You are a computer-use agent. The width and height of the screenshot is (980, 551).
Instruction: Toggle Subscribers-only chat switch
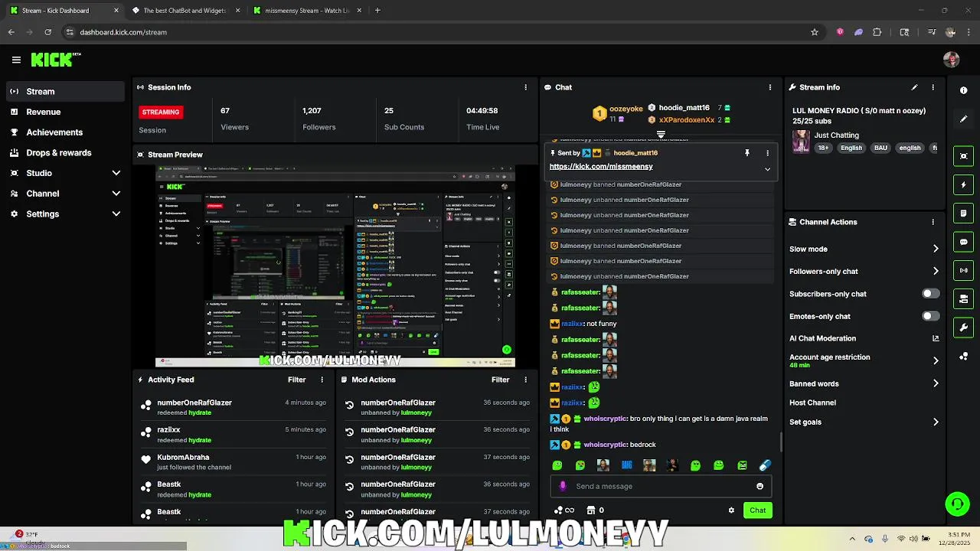930,294
